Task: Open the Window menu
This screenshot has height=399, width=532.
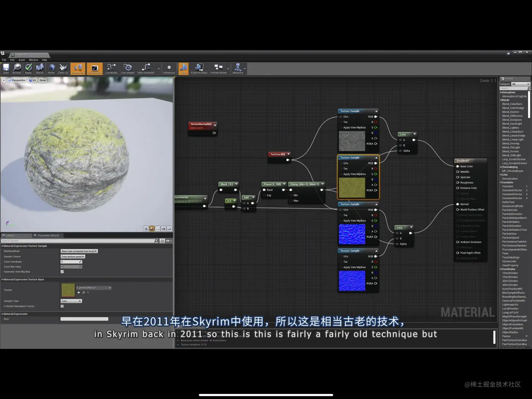Action: (x=33, y=60)
